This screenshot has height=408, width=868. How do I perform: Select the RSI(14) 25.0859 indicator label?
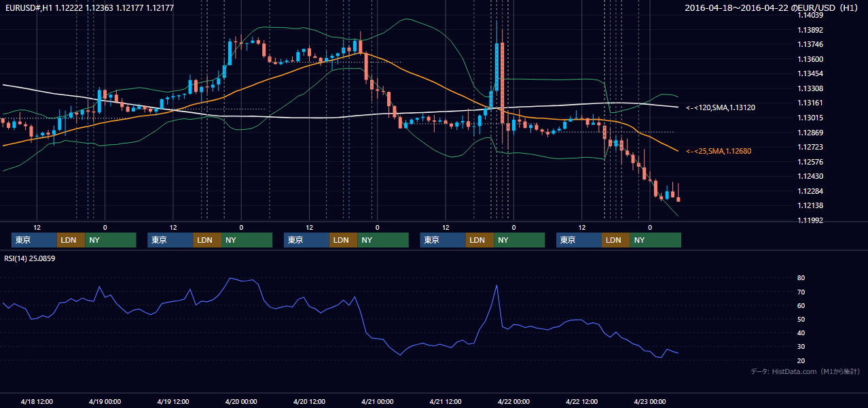pos(29,258)
